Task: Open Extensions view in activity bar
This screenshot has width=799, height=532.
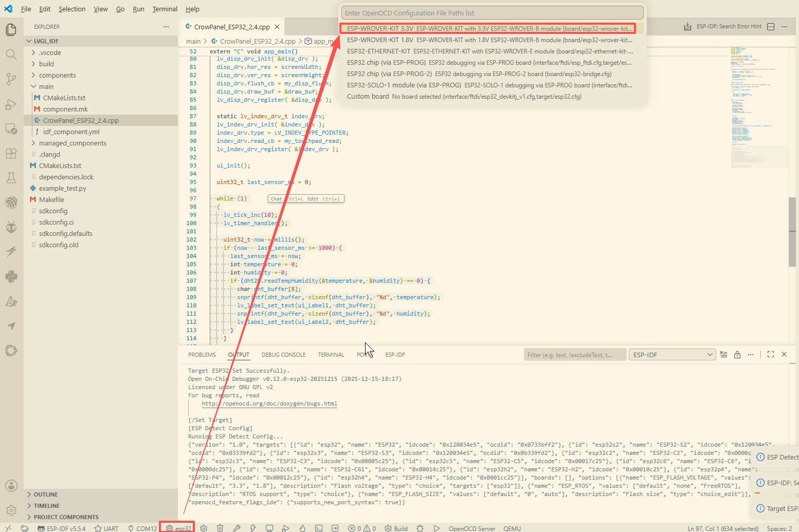Action: (11, 153)
